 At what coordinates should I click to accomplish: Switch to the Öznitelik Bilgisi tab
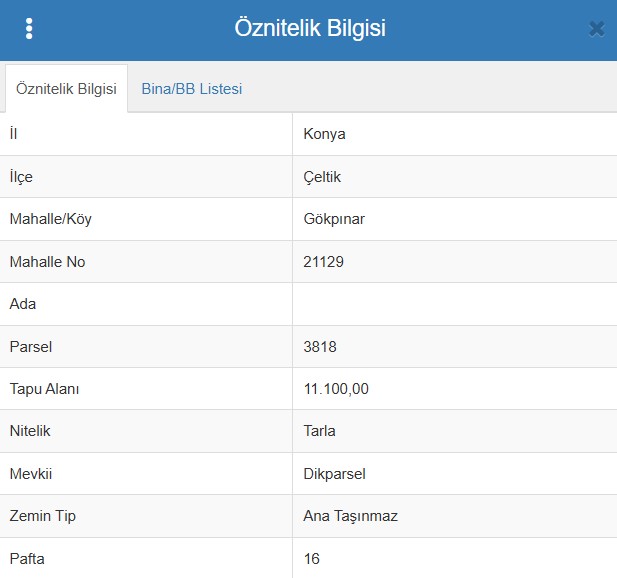pyautogui.click(x=66, y=89)
